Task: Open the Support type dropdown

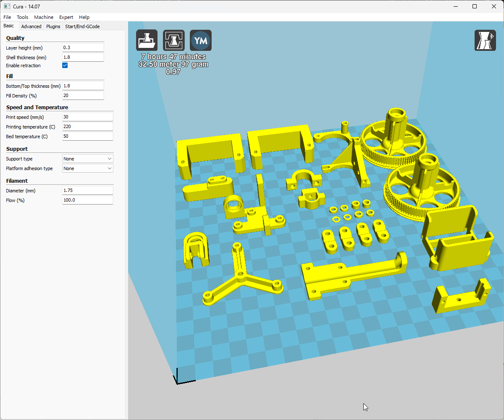Action: click(x=88, y=159)
